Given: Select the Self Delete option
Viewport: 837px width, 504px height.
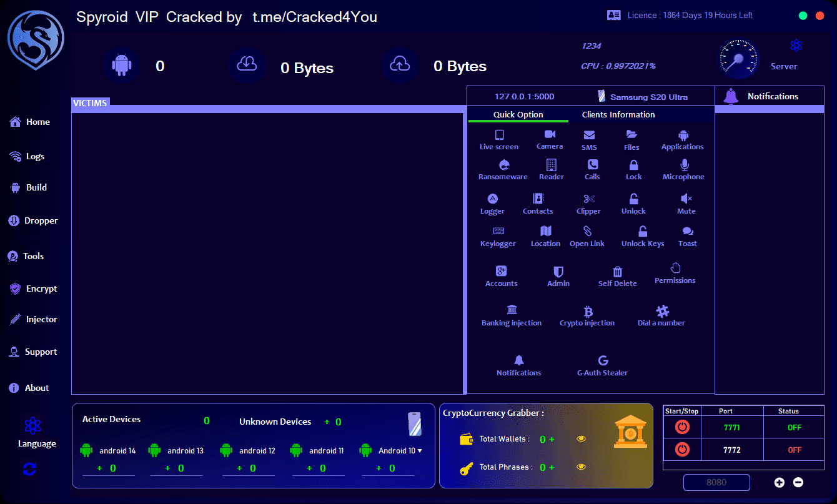Looking at the screenshot, I should point(618,277).
